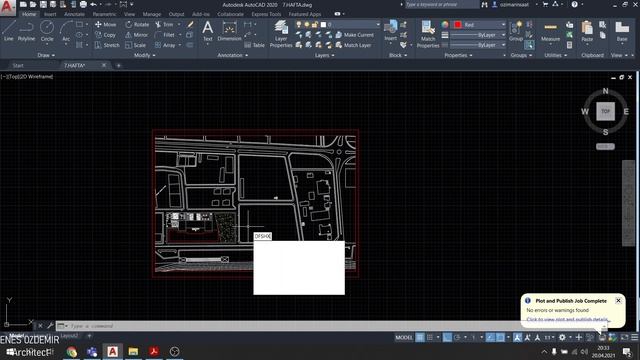Switch to the Manage ribbon tab
Image resolution: width=640 pixels, height=360 pixels.
pyautogui.click(x=152, y=14)
